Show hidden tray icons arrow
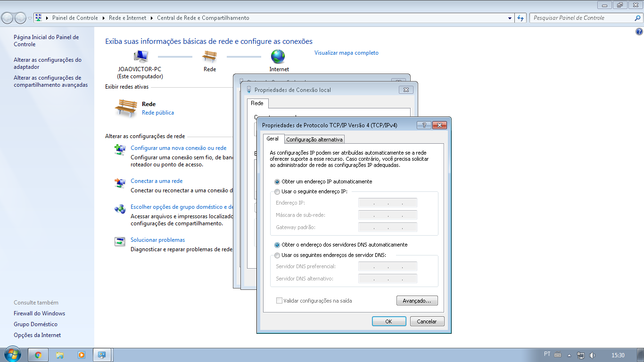 point(570,355)
